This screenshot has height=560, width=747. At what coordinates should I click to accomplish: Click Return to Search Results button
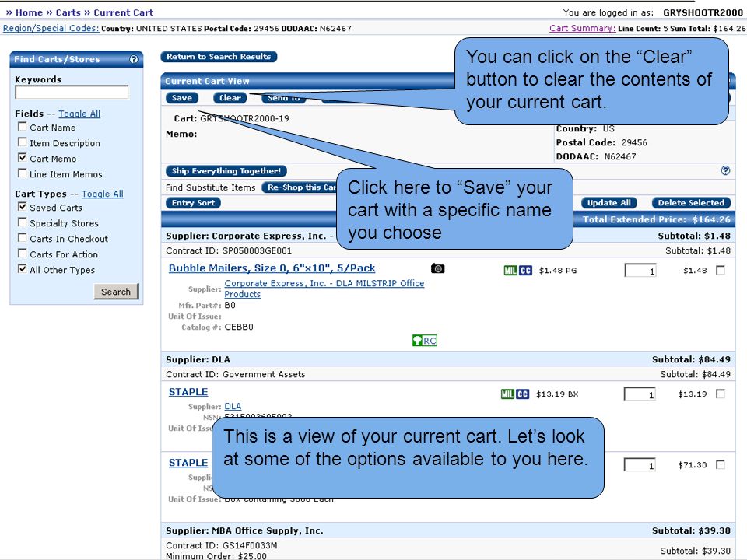219,57
